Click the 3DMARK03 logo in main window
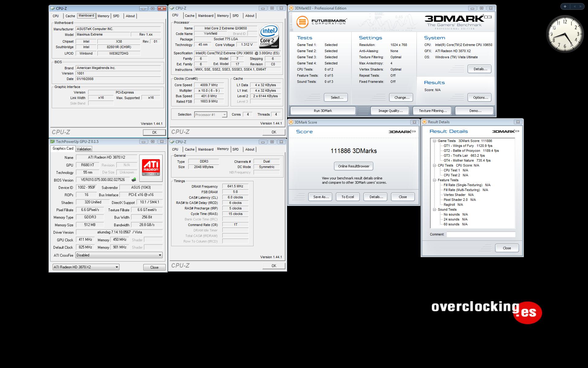This screenshot has width=588, height=368. [458, 22]
